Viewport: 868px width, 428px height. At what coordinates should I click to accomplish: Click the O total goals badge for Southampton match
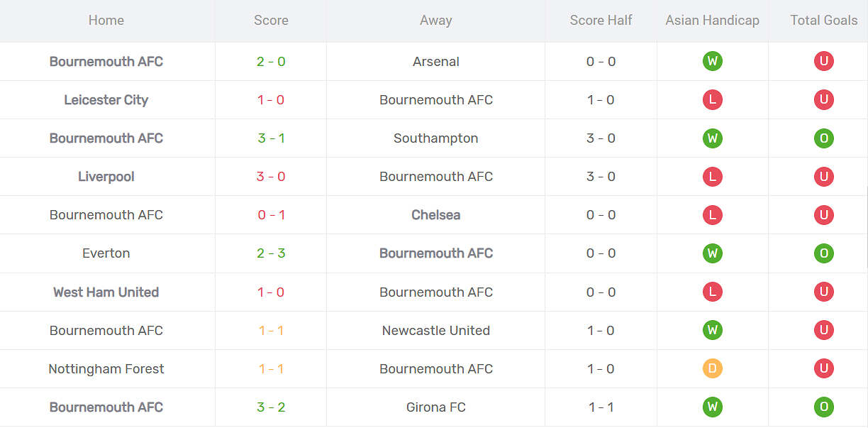823,138
